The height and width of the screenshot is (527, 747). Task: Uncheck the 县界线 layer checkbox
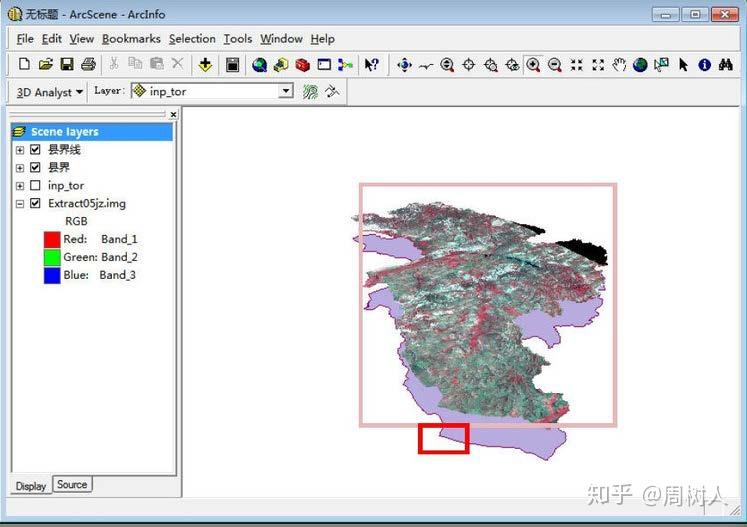[35, 150]
